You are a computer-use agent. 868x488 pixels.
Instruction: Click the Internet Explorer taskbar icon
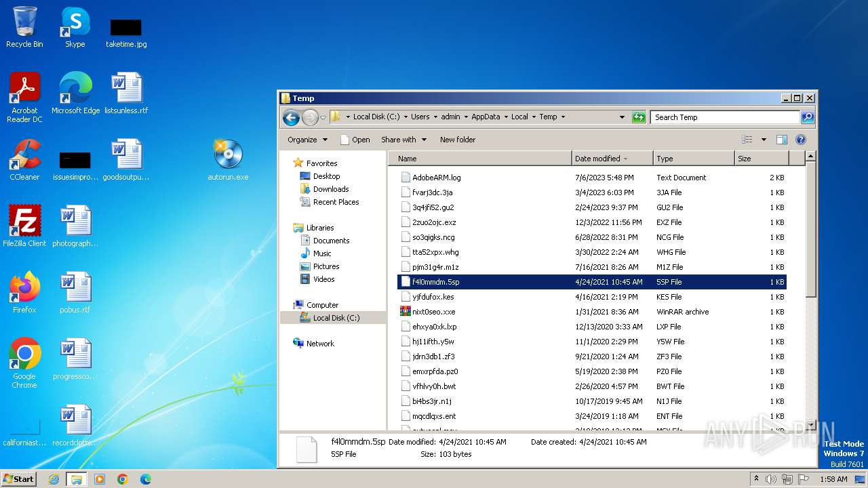pos(54,479)
